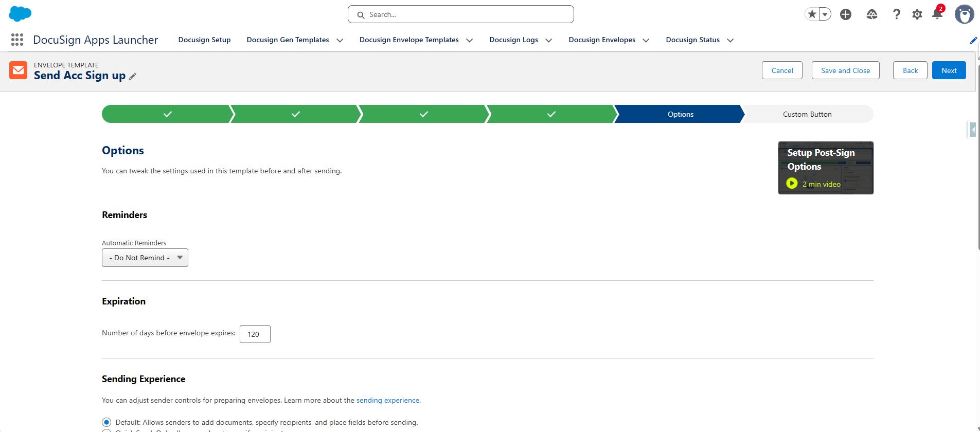Go to first completed wizard step

pos(167,114)
